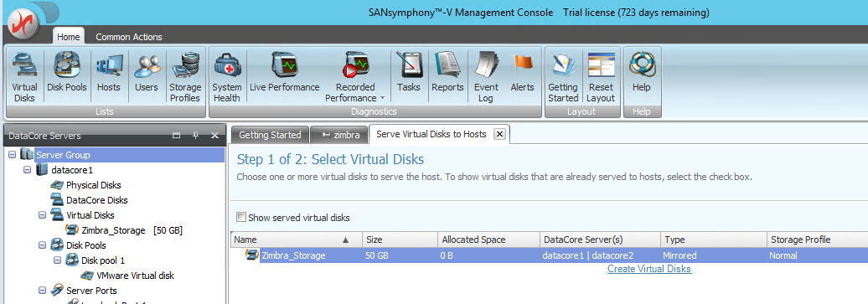Viewport: 868px width, 304px height.
Task: Sort table by Size column
Action: 400,240
